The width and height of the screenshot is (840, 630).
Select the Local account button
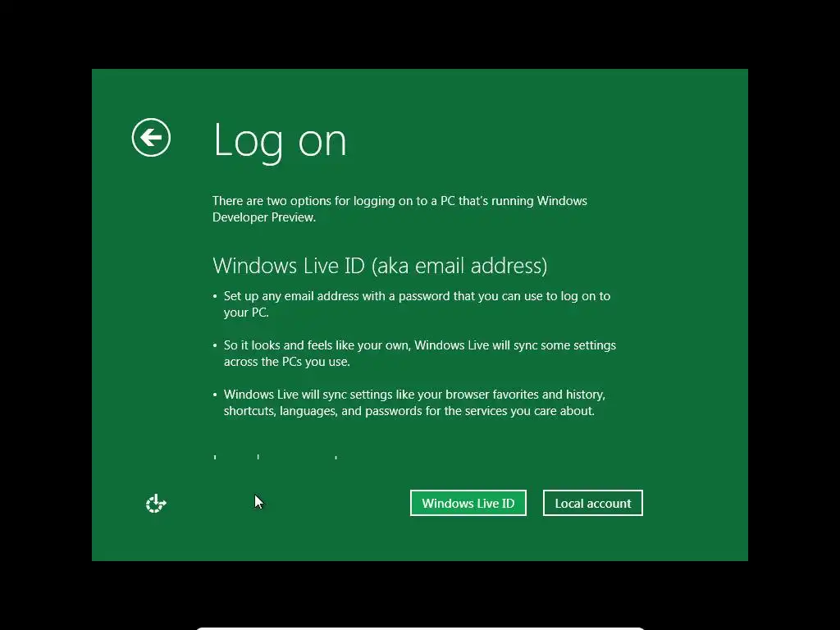[592, 503]
